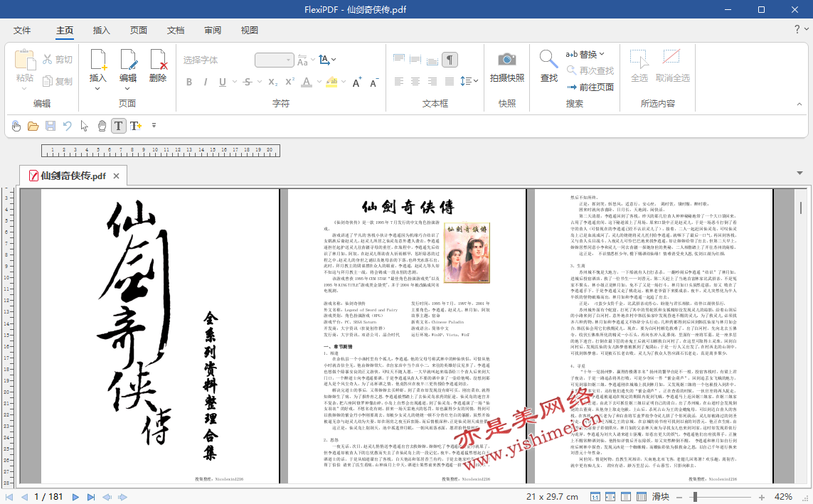The height and width of the screenshot is (504, 813).
Task: Switch to the Review (审阅) ribbon tab
Action: (213, 30)
